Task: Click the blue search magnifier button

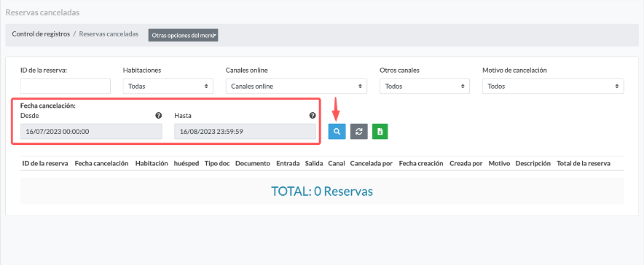Action: [x=337, y=131]
